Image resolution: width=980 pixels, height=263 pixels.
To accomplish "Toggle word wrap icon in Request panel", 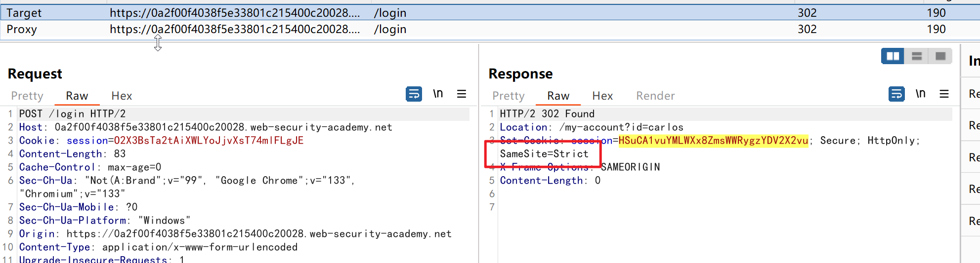I will [414, 94].
